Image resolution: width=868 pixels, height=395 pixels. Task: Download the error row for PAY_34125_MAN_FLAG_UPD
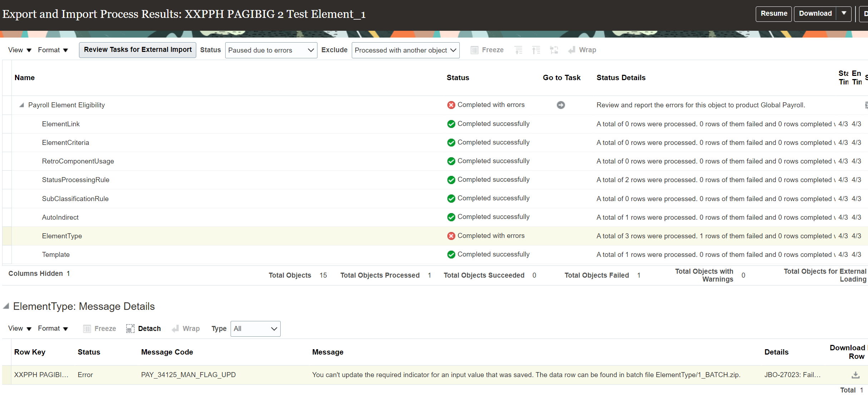click(x=856, y=375)
